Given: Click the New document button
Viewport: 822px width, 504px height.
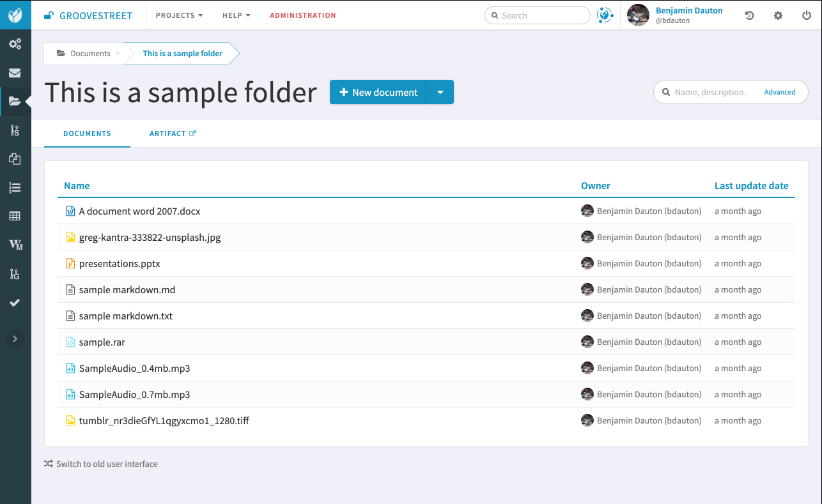Looking at the screenshot, I should coord(378,92).
